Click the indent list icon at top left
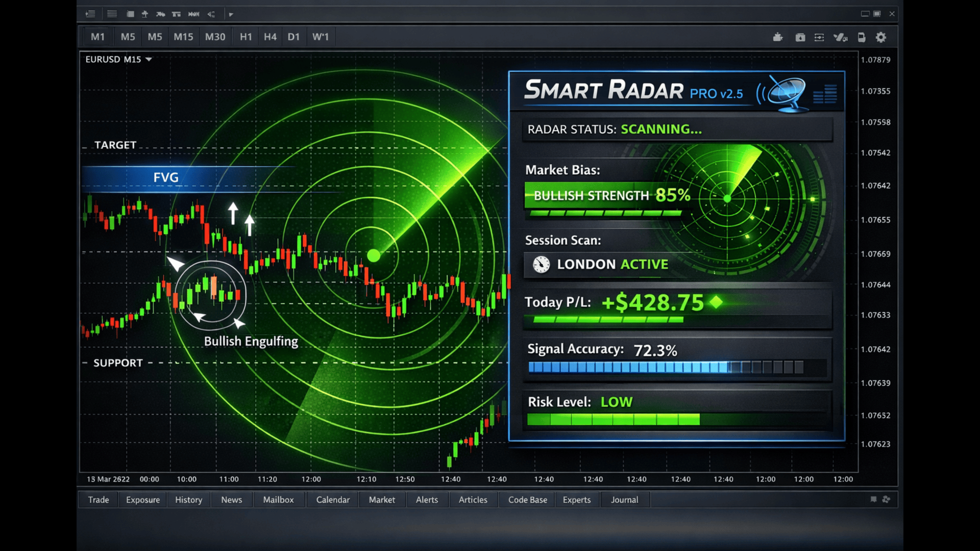980x551 pixels. point(90,14)
